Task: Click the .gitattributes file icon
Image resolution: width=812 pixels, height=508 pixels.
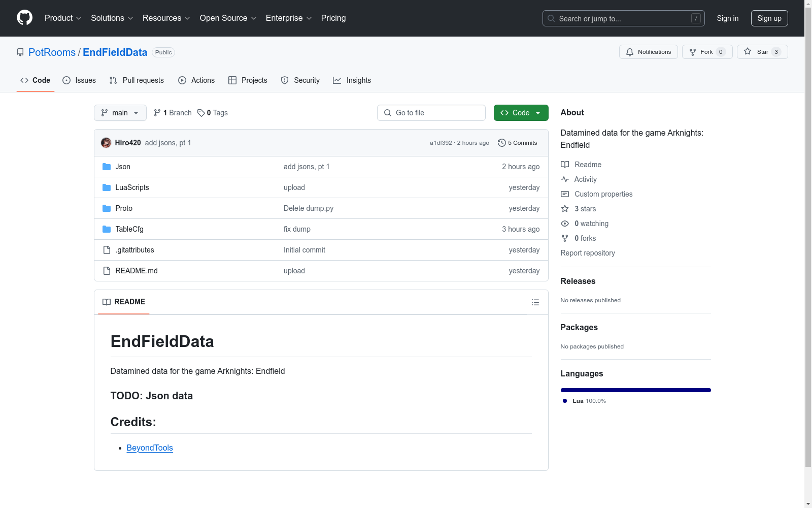Action: click(107, 250)
